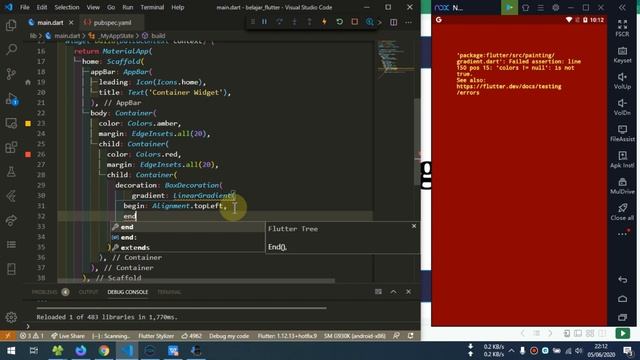Open the File menu
This screenshot has height=360, width=640.
24,7
